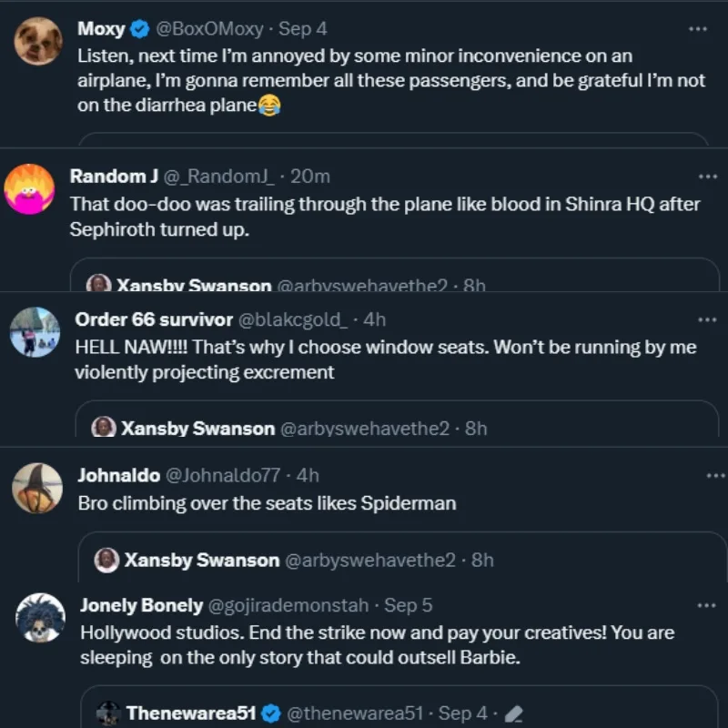Open Order 66 survivor's avatar
728x728 pixels.
[x=35, y=331]
